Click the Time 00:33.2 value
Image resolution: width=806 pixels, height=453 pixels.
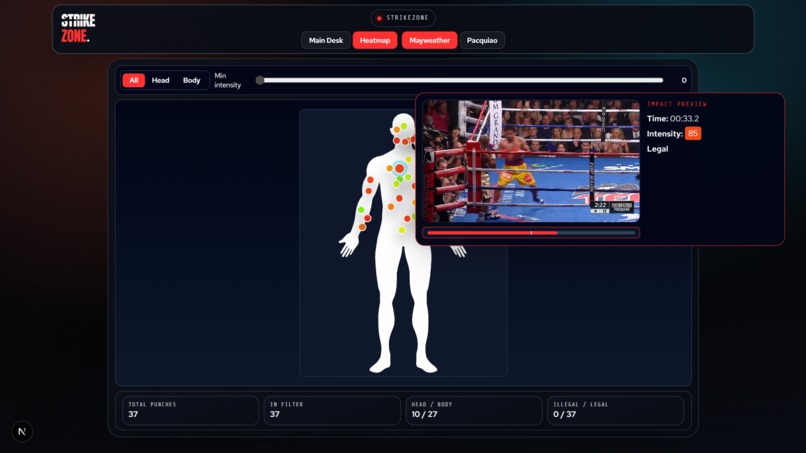[684, 118]
